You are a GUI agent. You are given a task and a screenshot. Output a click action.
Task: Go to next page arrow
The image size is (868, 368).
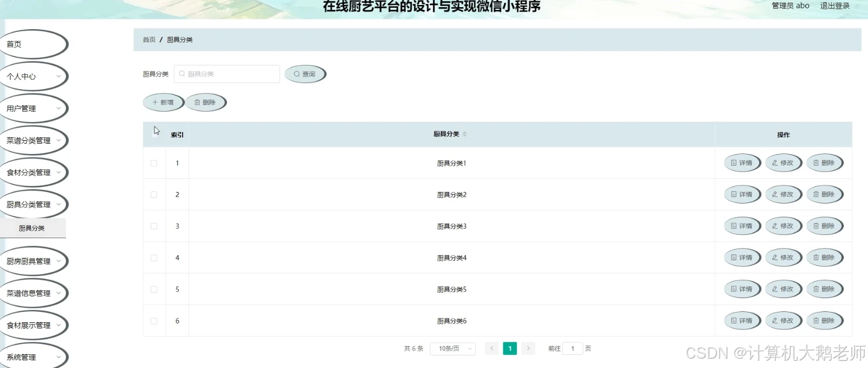click(528, 348)
